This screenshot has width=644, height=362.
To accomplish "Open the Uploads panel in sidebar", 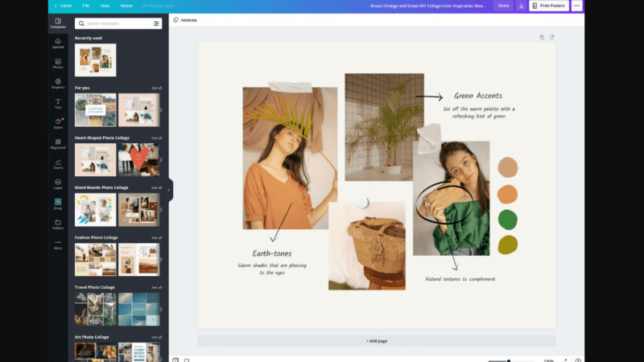I will tap(58, 43).
